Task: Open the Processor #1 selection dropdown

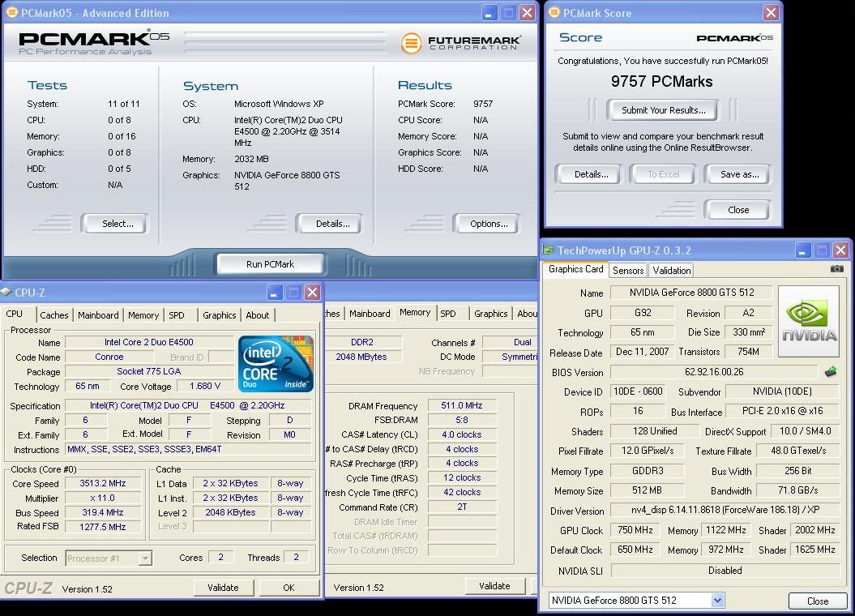Action: pyautogui.click(x=145, y=558)
